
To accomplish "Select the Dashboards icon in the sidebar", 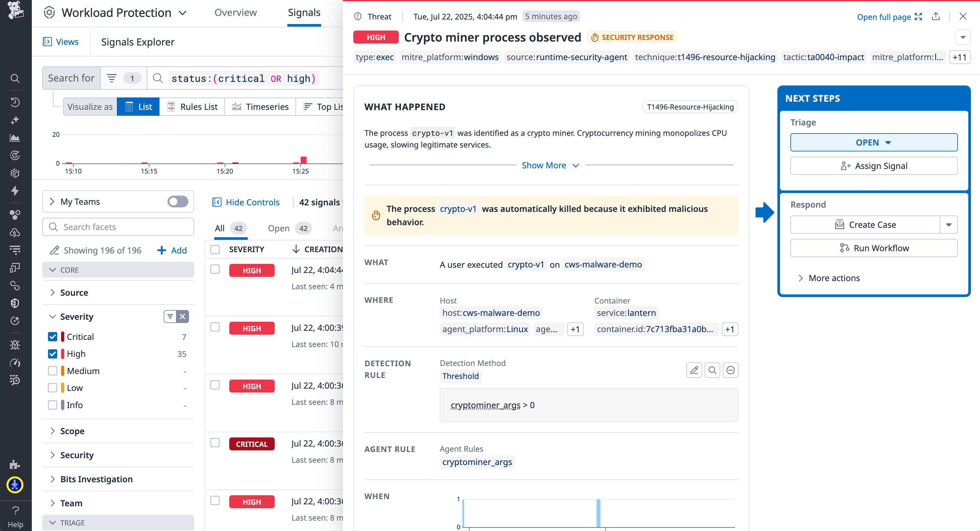I will pyautogui.click(x=15, y=138).
